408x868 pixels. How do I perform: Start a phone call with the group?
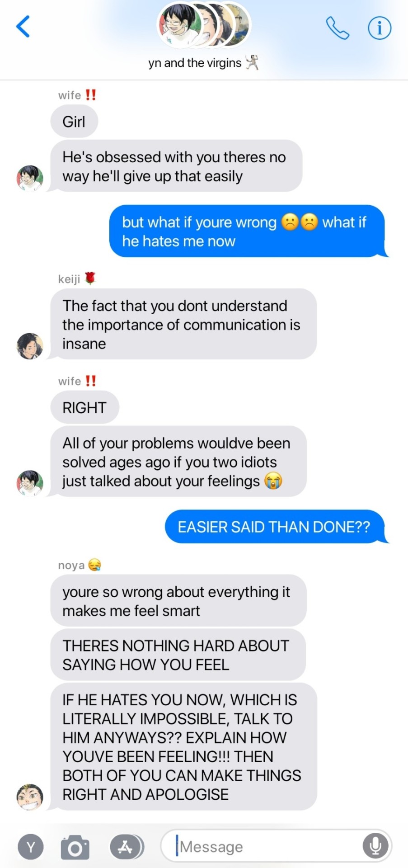coord(338,28)
